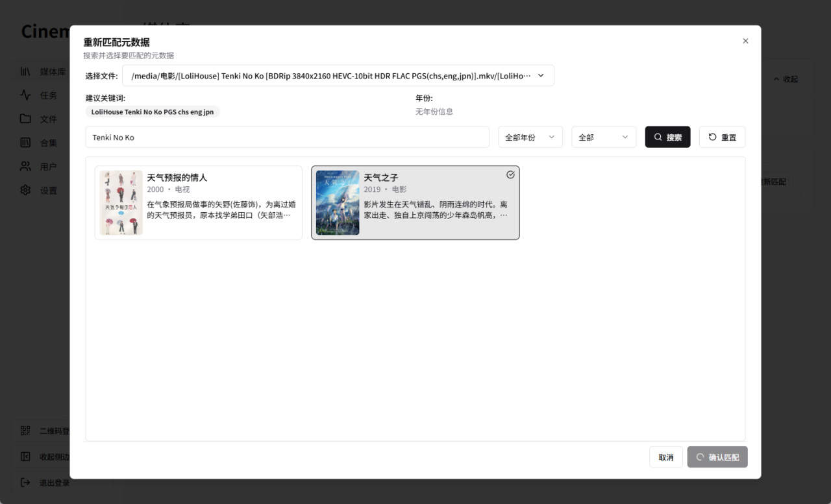Select the 天气之子 poster thumbnail
The image size is (831, 504).
coord(338,202)
